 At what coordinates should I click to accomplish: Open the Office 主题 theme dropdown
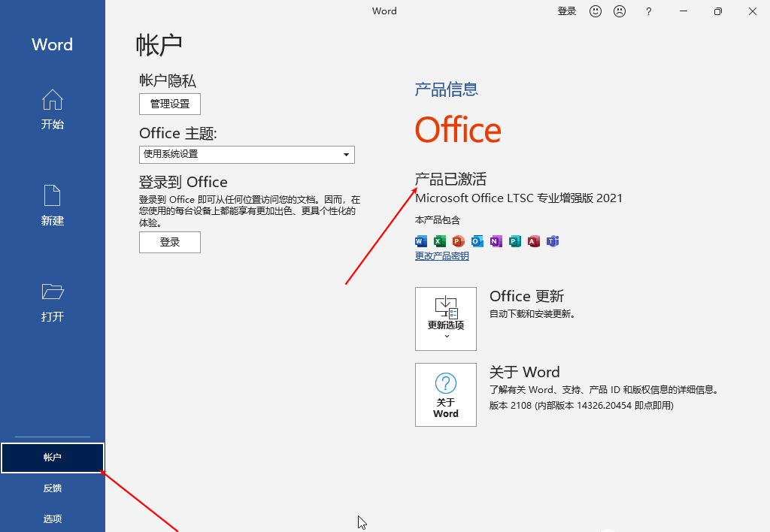point(247,155)
